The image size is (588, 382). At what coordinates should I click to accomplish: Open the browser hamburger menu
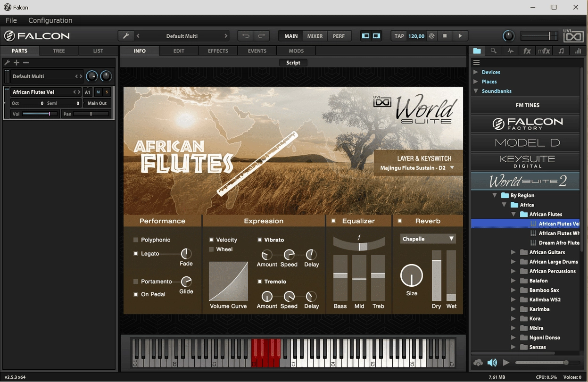[x=476, y=62]
